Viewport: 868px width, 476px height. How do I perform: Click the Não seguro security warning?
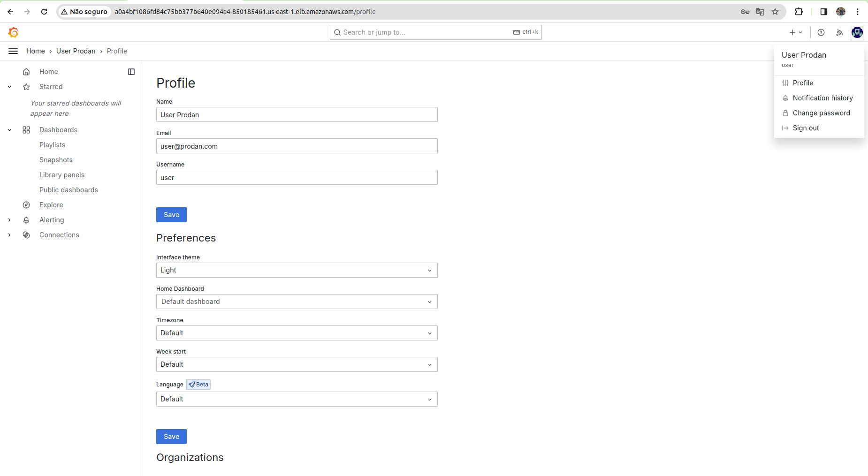[84, 12]
